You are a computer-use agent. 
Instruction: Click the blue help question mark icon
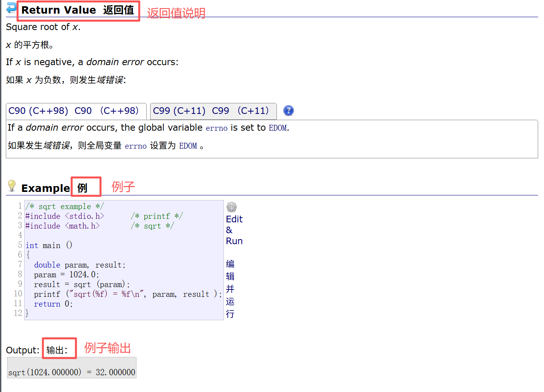289,111
